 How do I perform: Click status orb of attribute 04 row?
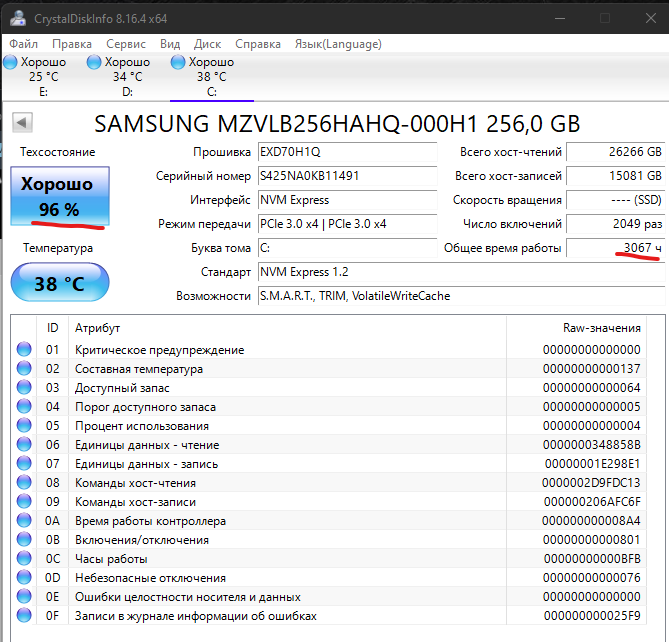click(x=24, y=407)
